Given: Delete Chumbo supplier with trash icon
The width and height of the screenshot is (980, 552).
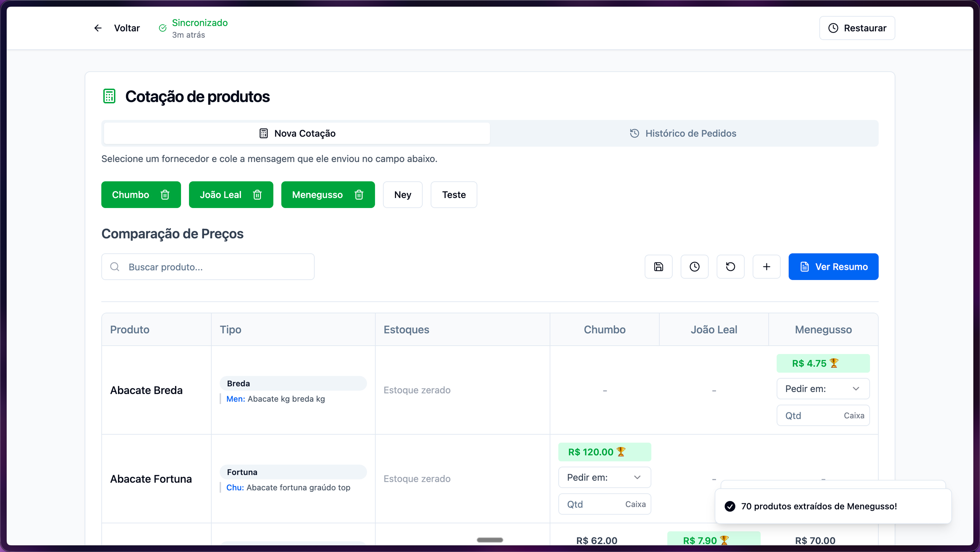Looking at the screenshot, I should coord(165,195).
